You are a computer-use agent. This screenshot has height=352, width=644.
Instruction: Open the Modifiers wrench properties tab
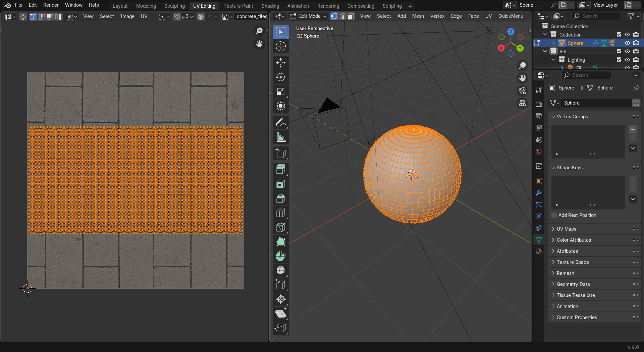point(539,193)
